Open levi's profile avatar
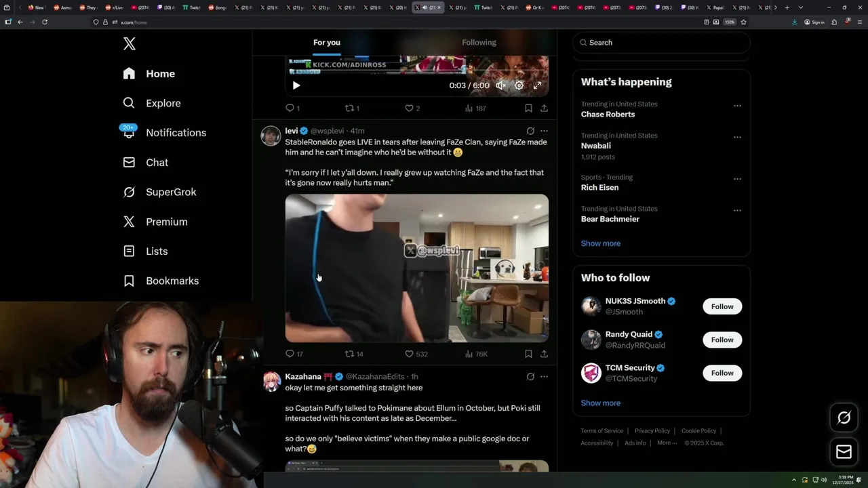 click(271, 136)
